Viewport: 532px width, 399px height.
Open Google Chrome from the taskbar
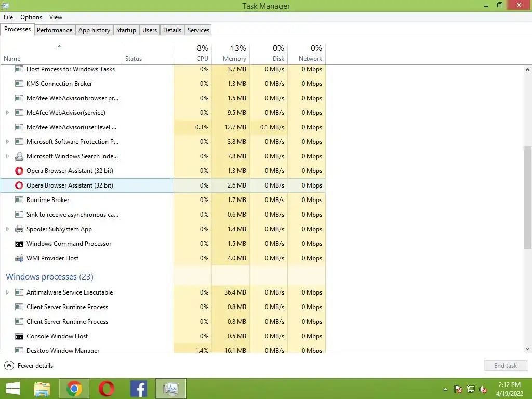tap(74, 389)
